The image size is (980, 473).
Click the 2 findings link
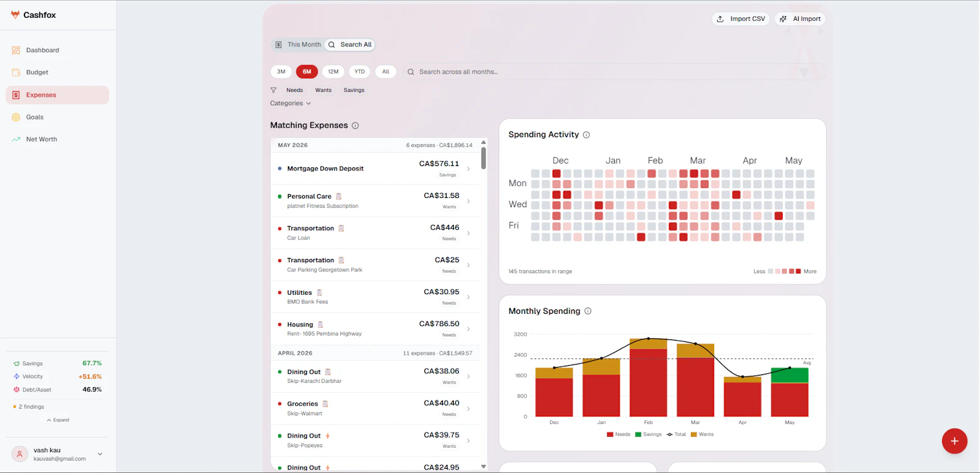coord(29,407)
